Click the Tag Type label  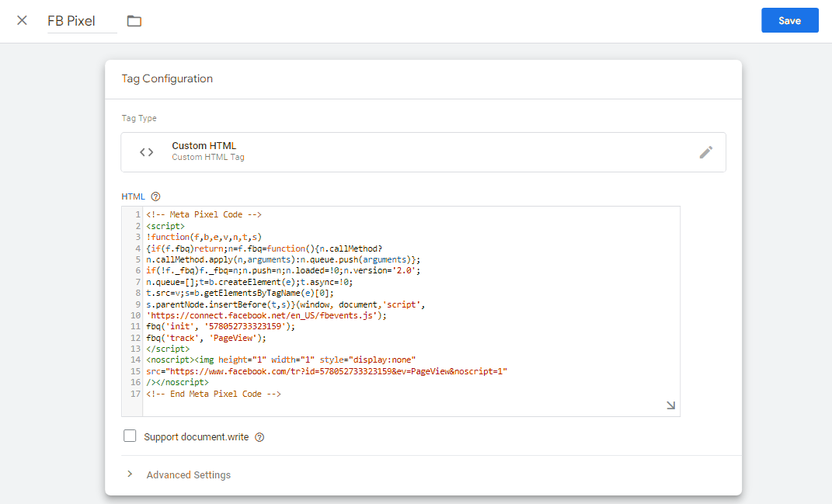click(139, 118)
